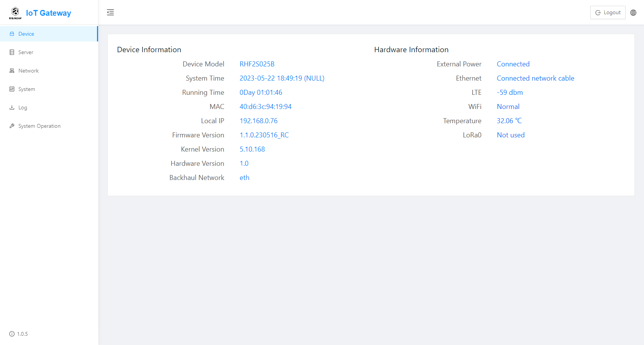Open the Network menu item
Screen dimensions: 644x345
tap(28, 71)
